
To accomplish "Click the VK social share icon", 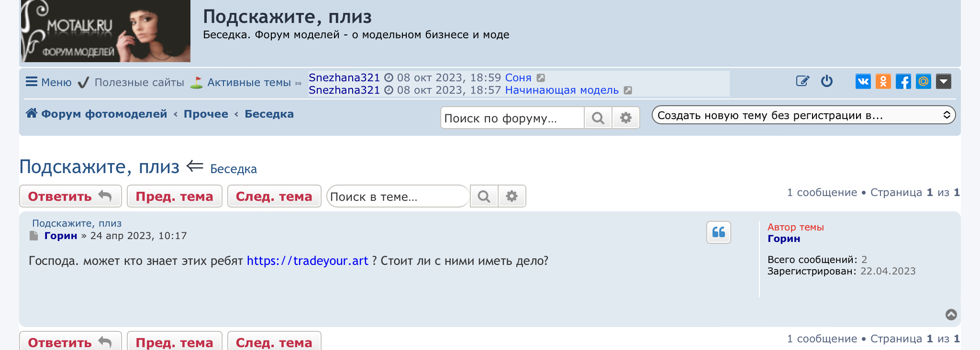I will coord(863,81).
